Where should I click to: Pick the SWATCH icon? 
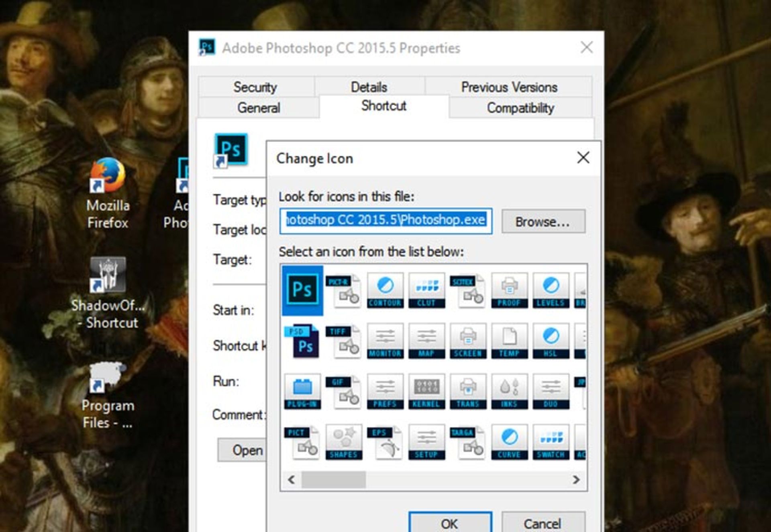coord(551,442)
